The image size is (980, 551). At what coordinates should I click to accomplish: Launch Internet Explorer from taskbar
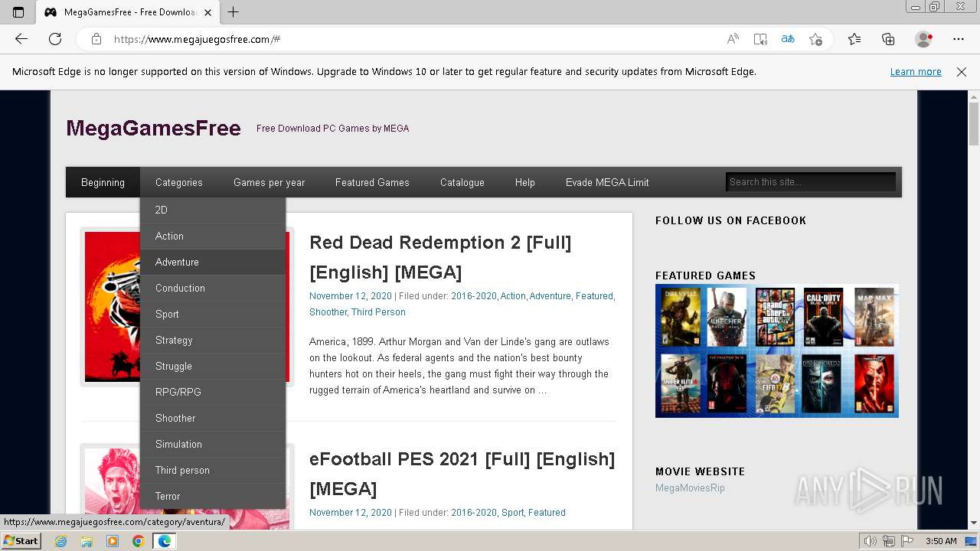coord(60,541)
